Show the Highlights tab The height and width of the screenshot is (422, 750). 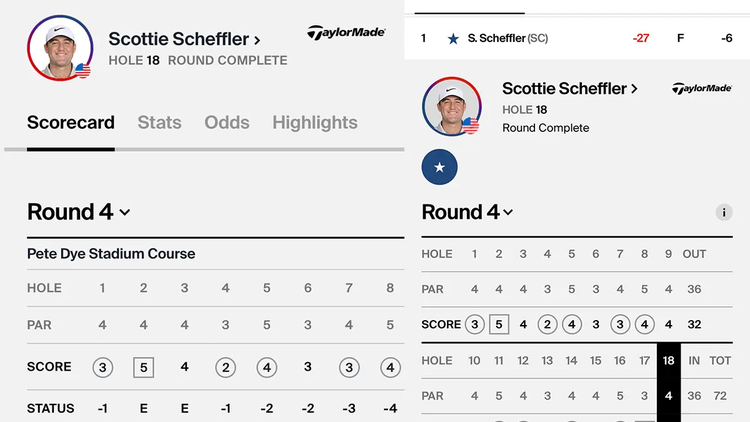pos(315,123)
